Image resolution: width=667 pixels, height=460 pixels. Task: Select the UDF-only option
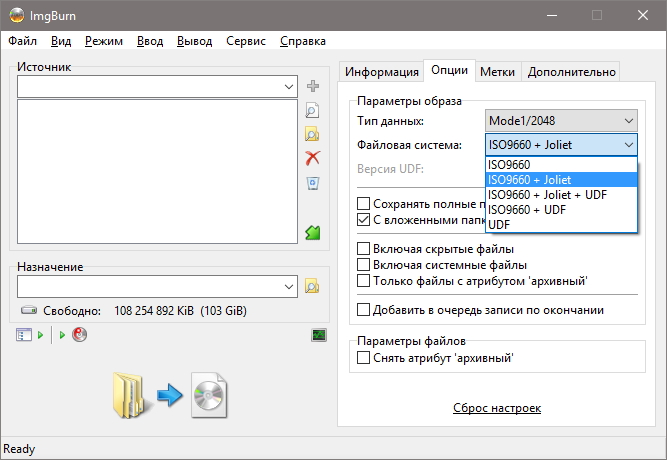coord(561,224)
